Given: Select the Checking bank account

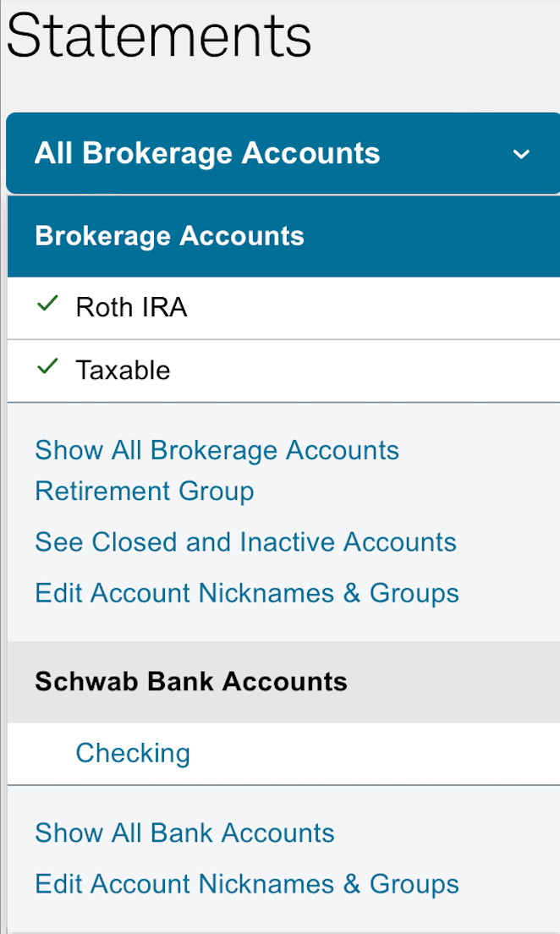Looking at the screenshot, I should tap(133, 754).
